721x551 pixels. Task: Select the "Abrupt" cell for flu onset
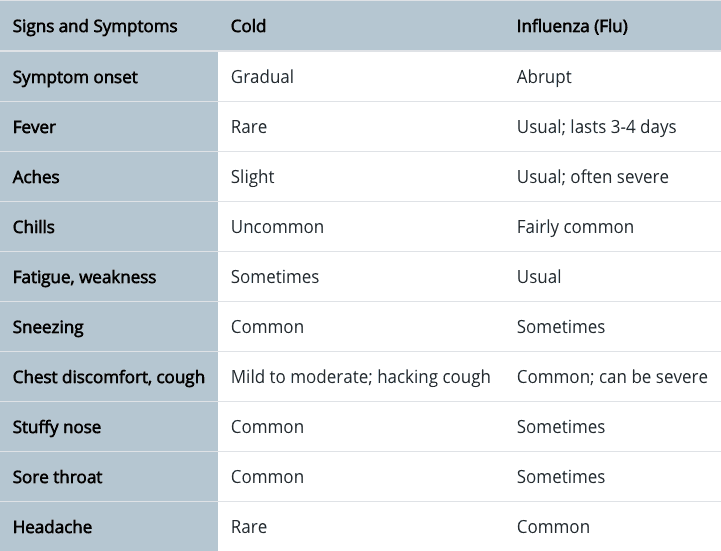(544, 77)
